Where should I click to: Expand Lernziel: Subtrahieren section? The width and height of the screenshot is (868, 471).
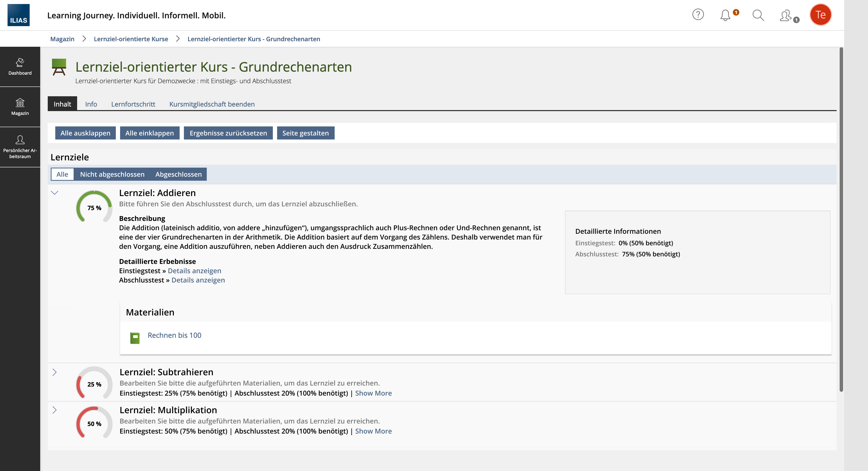[x=55, y=372]
